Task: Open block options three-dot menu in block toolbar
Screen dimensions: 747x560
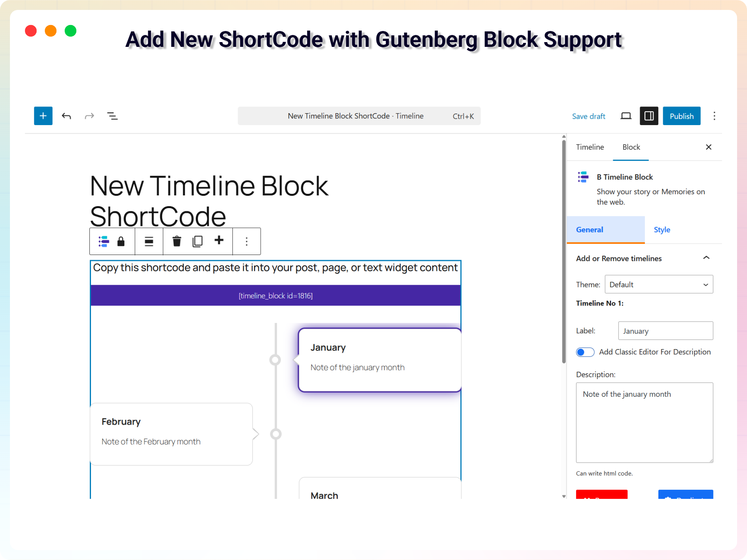Action: click(x=247, y=241)
